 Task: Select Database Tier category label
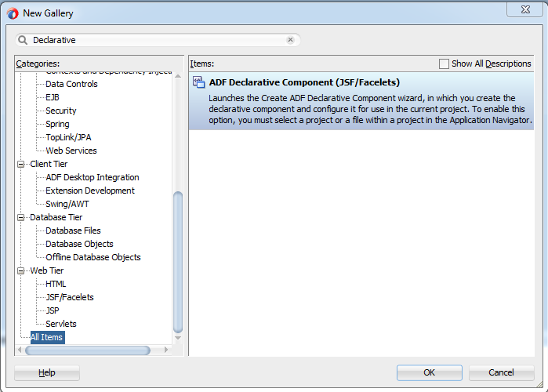pyautogui.click(x=56, y=217)
